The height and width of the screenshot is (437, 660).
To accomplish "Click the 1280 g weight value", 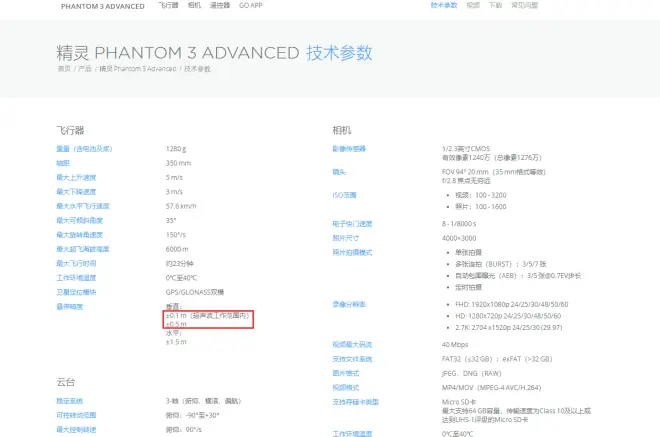I will coord(176,149).
